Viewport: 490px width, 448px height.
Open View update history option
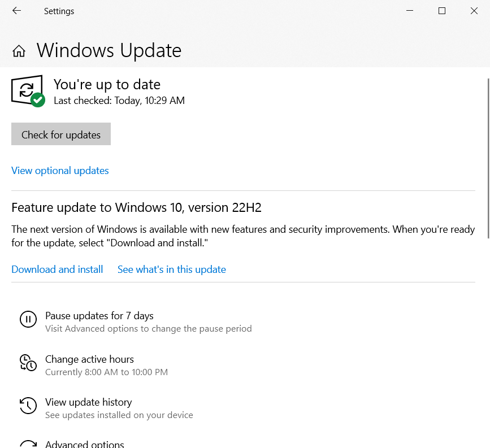pyautogui.click(x=88, y=402)
